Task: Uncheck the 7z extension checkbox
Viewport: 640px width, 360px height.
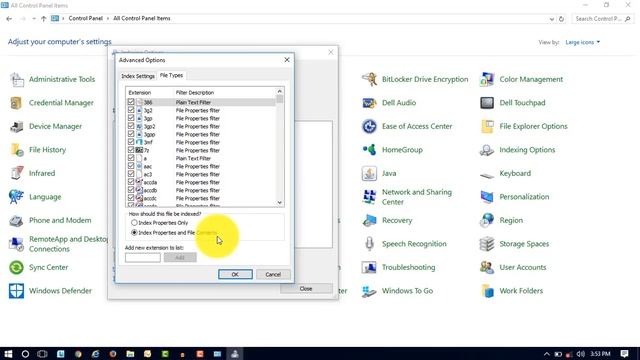Action: pyautogui.click(x=131, y=150)
